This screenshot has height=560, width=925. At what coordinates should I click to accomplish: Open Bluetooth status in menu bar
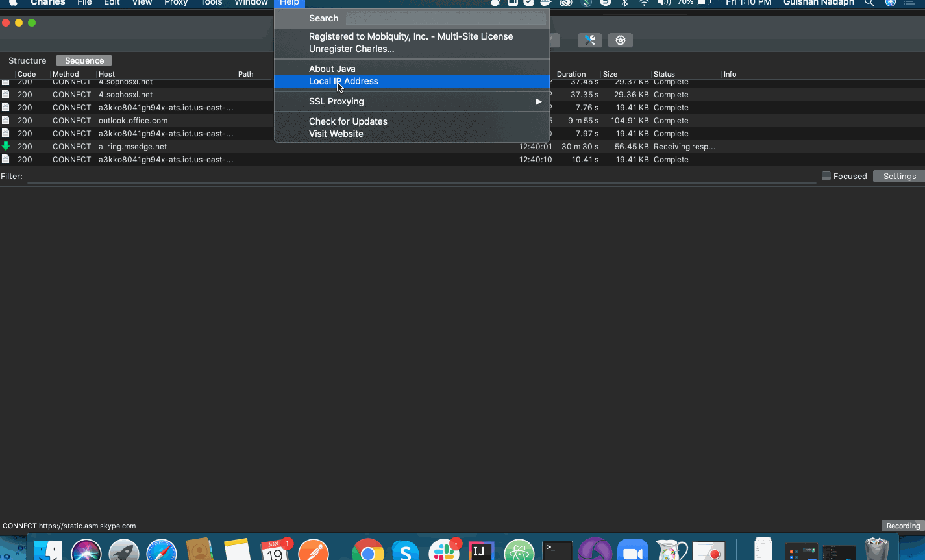point(624,3)
